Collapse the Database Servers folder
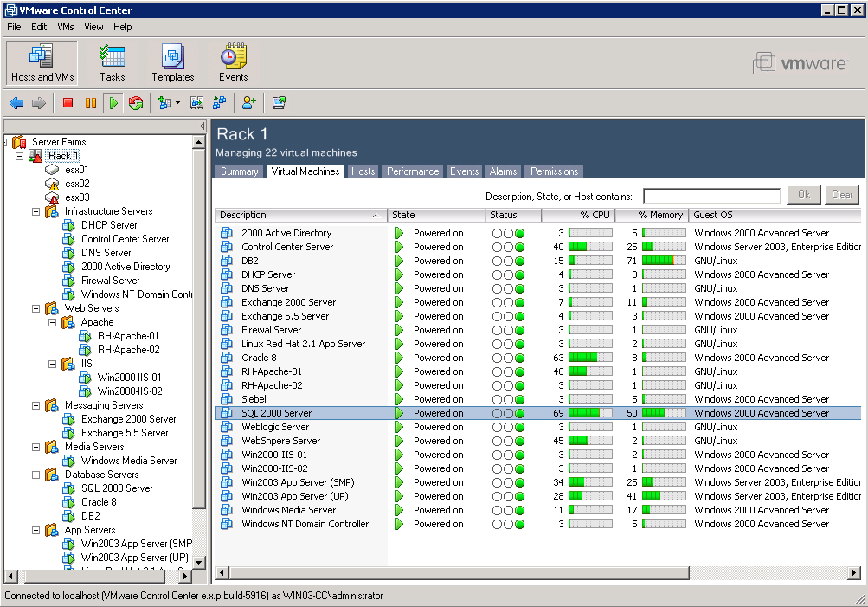868x607 pixels. coord(36,475)
